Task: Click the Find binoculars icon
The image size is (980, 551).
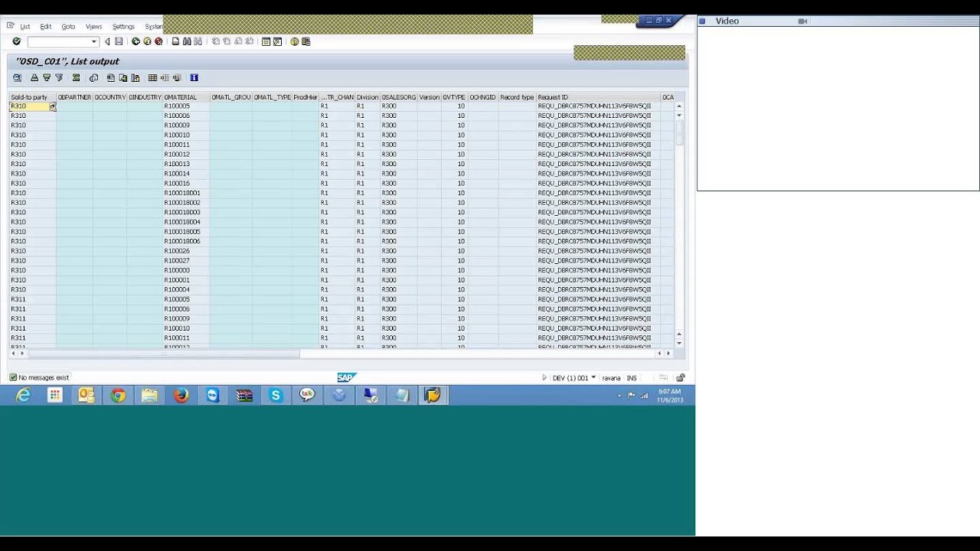Action: click(187, 41)
